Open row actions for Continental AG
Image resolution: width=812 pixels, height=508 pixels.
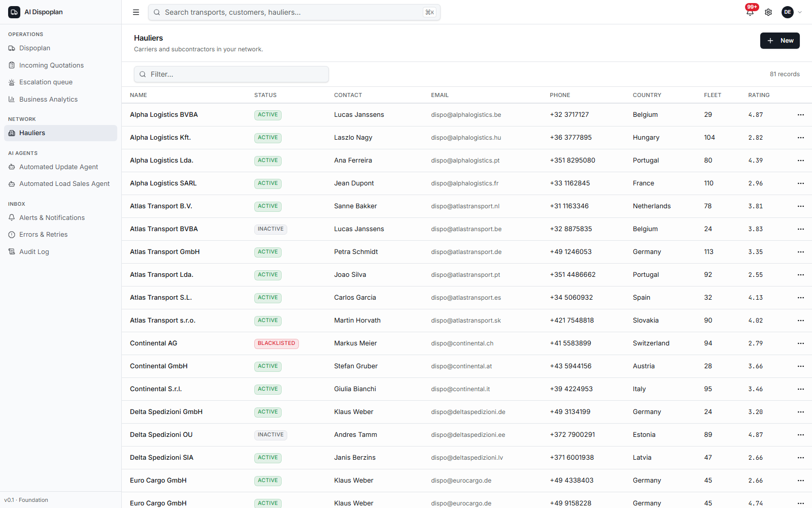click(801, 343)
